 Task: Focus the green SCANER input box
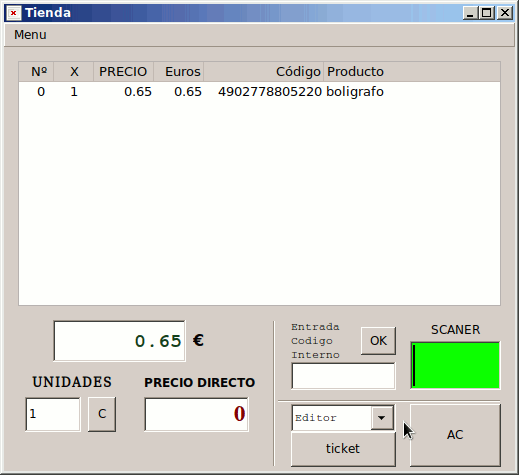pyautogui.click(x=455, y=365)
